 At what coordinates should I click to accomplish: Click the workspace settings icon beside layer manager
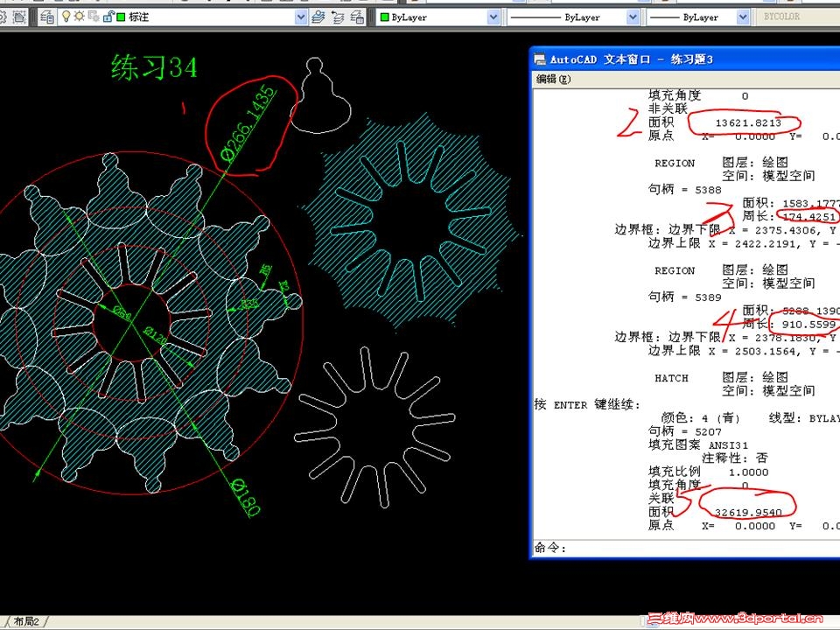(18, 17)
